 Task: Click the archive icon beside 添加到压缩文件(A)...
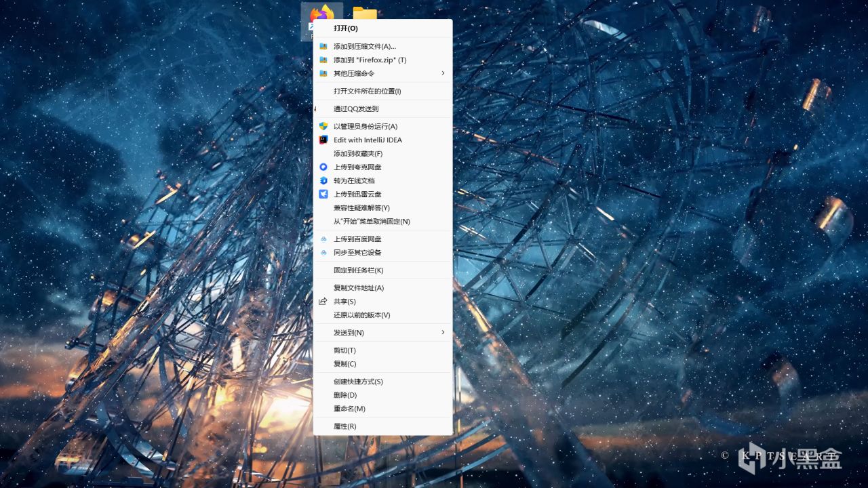click(323, 47)
